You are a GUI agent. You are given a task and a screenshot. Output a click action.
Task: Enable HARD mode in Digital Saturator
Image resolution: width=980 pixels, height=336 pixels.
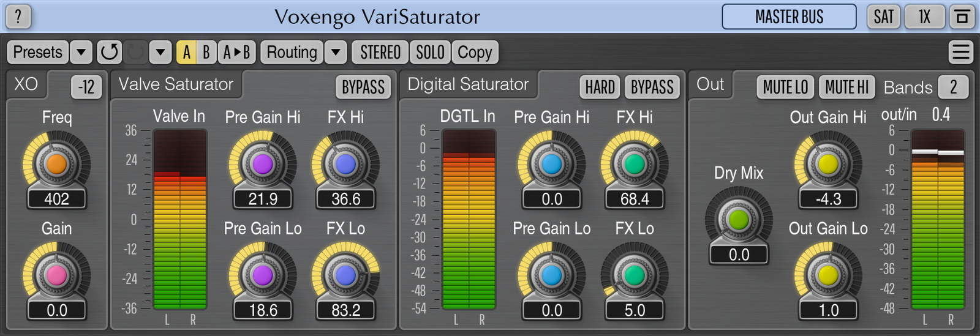pyautogui.click(x=600, y=88)
